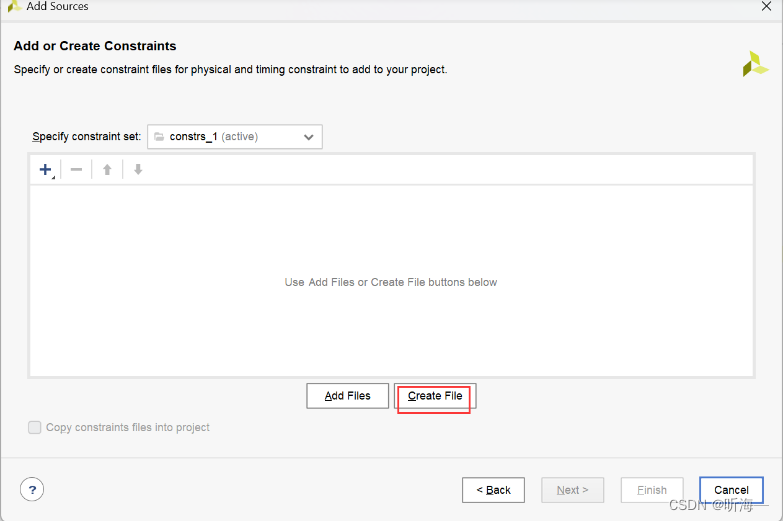The width and height of the screenshot is (784, 521).
Task: Go back with the Back button
Action: click(494, 490)
